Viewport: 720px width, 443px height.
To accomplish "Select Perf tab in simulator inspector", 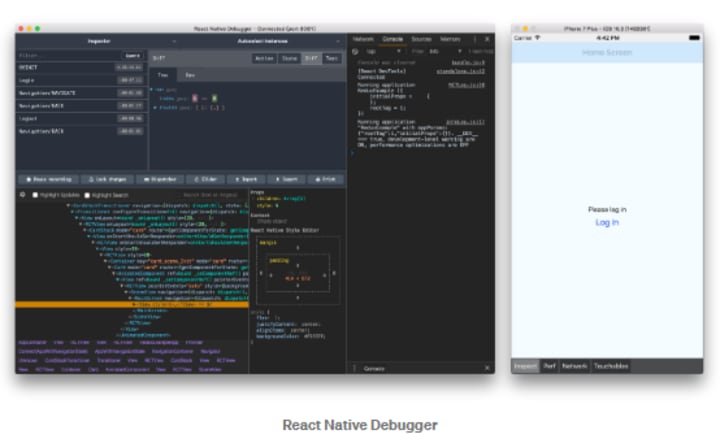I will pos(550,366).
